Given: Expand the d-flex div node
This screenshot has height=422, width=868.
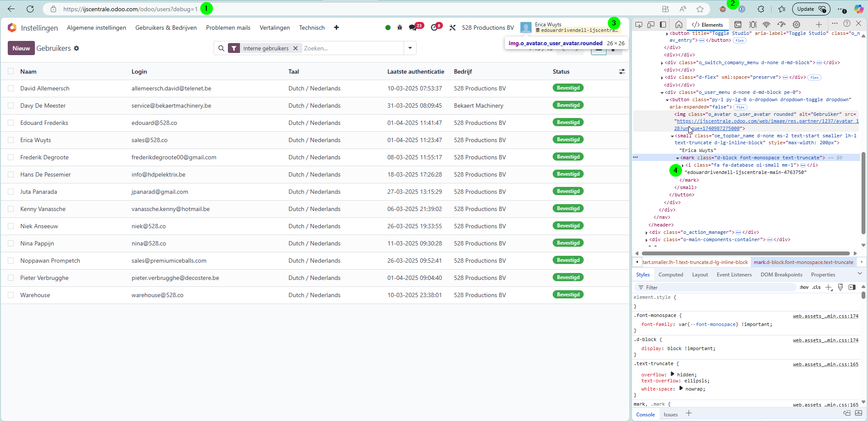Looking at the screenshot, I should tap(662, 78).
